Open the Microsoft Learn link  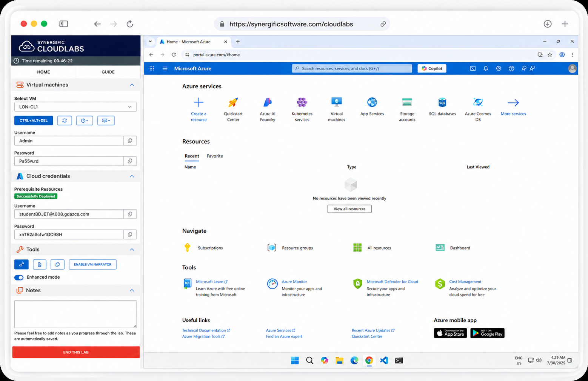pyautogui.click(x=211, y=282)
